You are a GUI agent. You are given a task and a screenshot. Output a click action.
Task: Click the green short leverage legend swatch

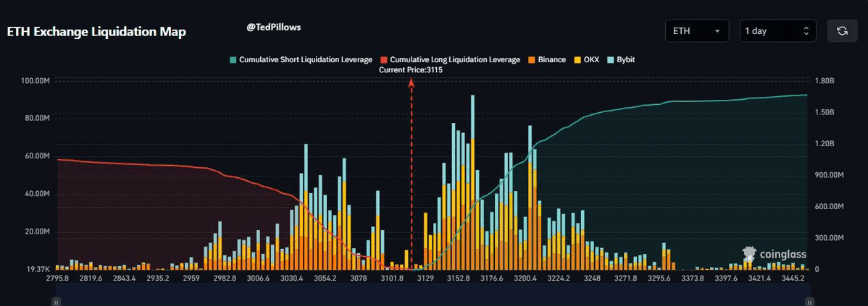tap(233, 59)
